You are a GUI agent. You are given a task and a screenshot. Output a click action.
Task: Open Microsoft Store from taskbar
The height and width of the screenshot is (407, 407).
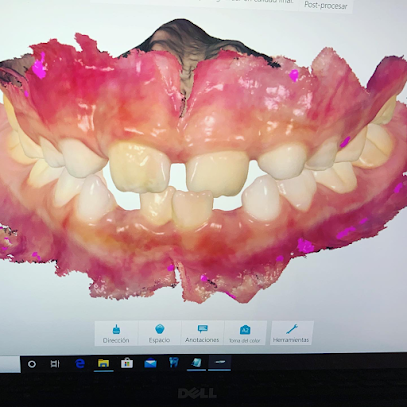coord(127,363)
